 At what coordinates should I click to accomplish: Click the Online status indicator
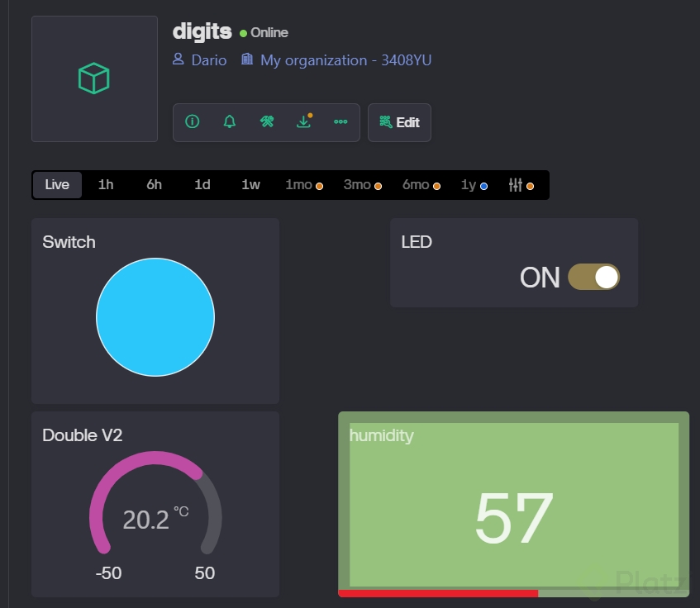click(x=264, y=32)
